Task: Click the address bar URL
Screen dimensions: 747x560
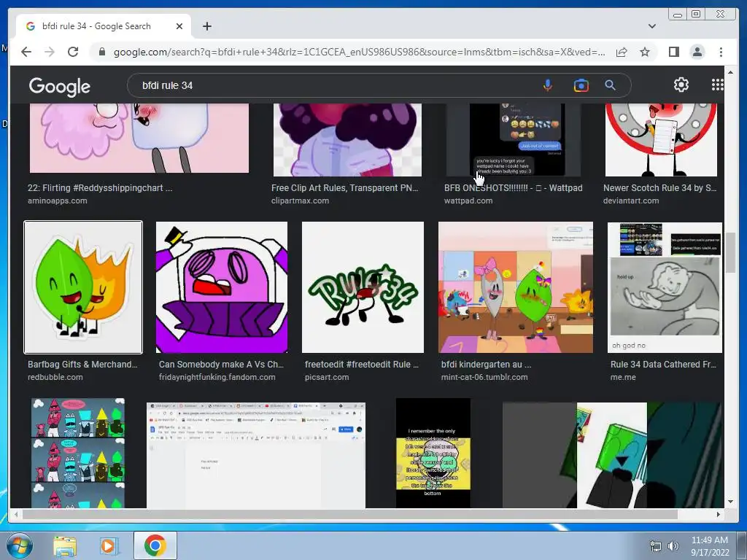Action: coord(359,52)
